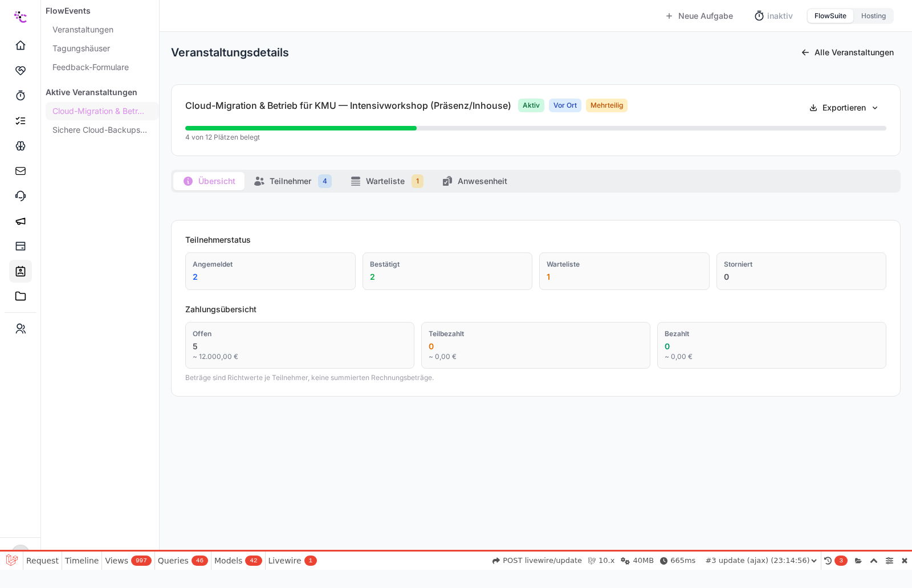This screenshot has width=912, height=588.
Task: Click the stopwatch icon in left sidebar
Action: coord(21,95)
